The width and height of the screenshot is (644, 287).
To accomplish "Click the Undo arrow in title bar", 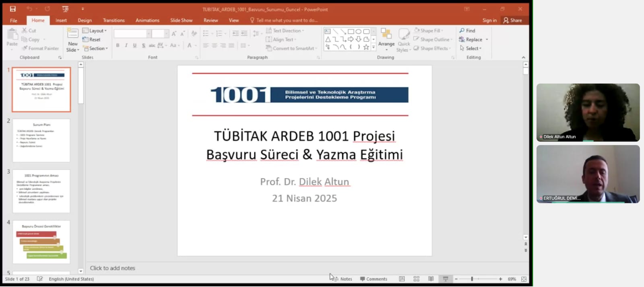I will [29, 9].
